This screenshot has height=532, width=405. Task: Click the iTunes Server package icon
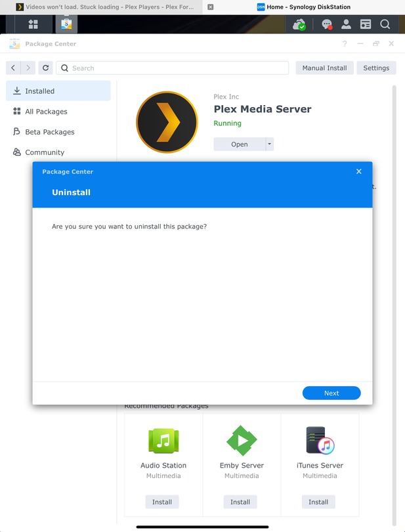coord(320,441)
